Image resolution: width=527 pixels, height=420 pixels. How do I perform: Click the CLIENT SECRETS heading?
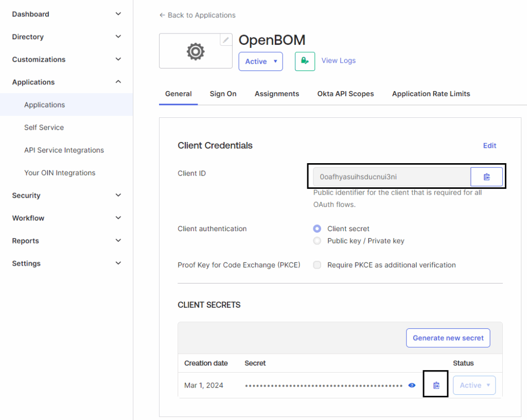[x=209, y=305]
